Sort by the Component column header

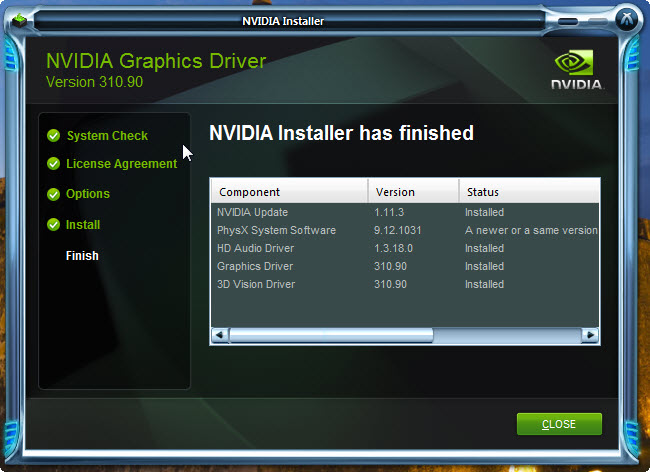coord(289,192)
